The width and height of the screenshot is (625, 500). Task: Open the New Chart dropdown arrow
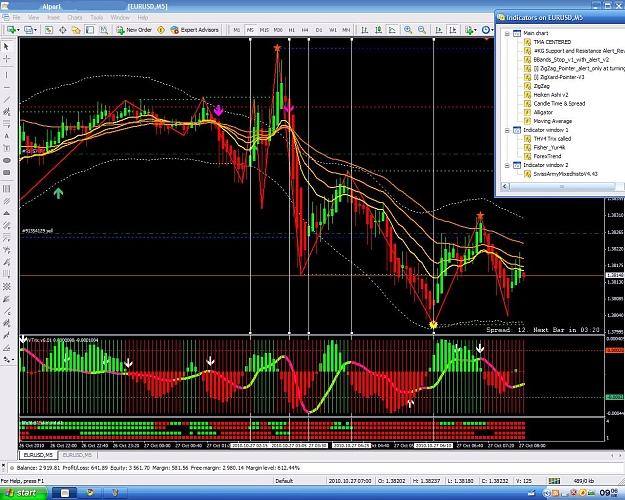click(x=18, y=30)
